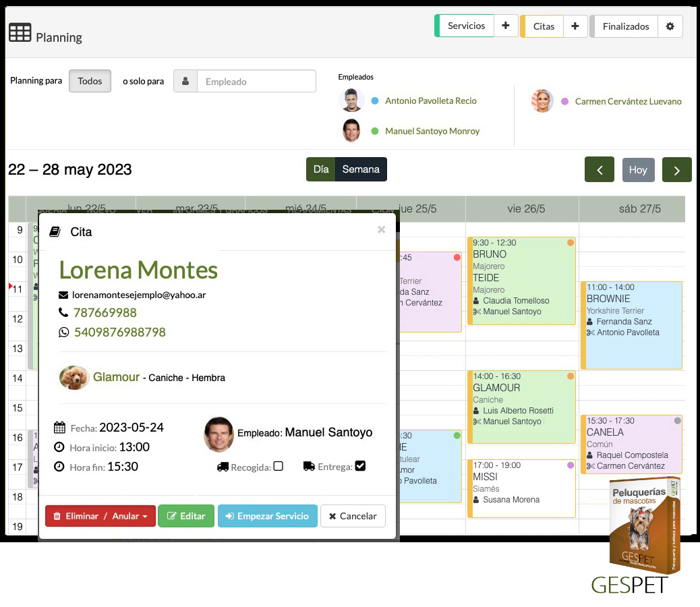
Task: Click the WhatsApp number 5409876988798
Action: 119,332
